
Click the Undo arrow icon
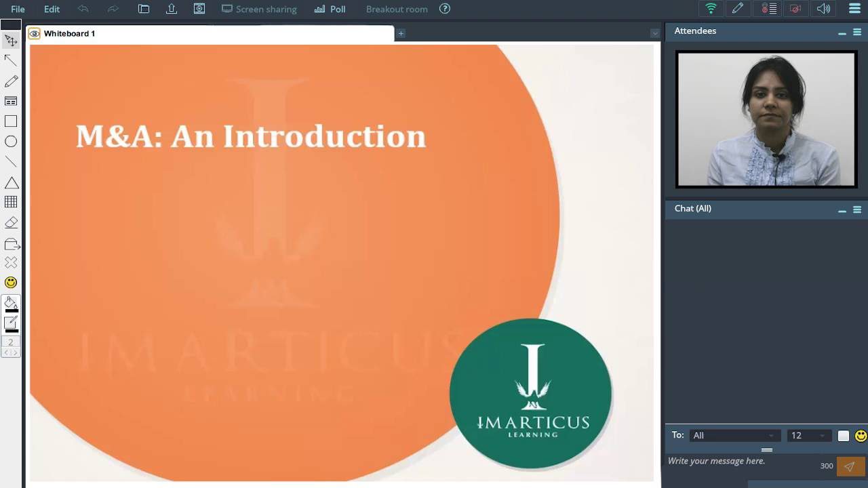(x=83, y=9)
